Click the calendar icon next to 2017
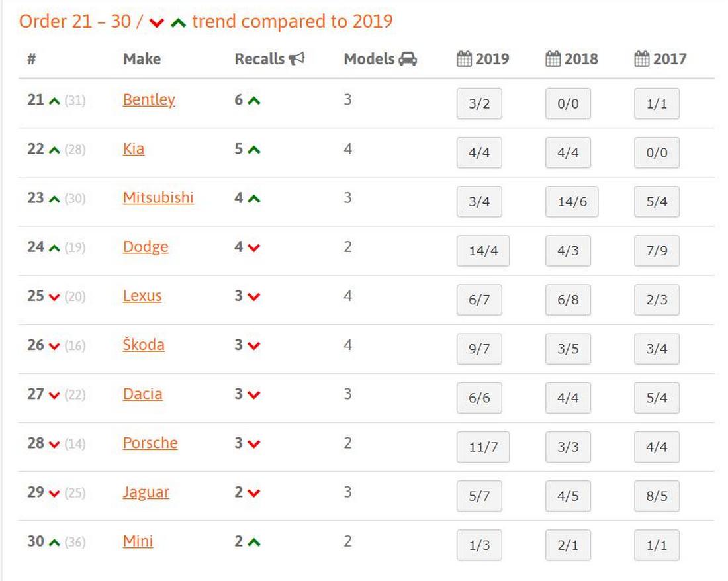The image size is (728, 581). pos(642,59)
